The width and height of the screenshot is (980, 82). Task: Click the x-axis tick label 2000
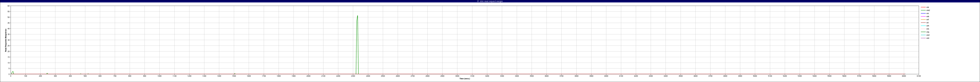click(x=308, y=76)
